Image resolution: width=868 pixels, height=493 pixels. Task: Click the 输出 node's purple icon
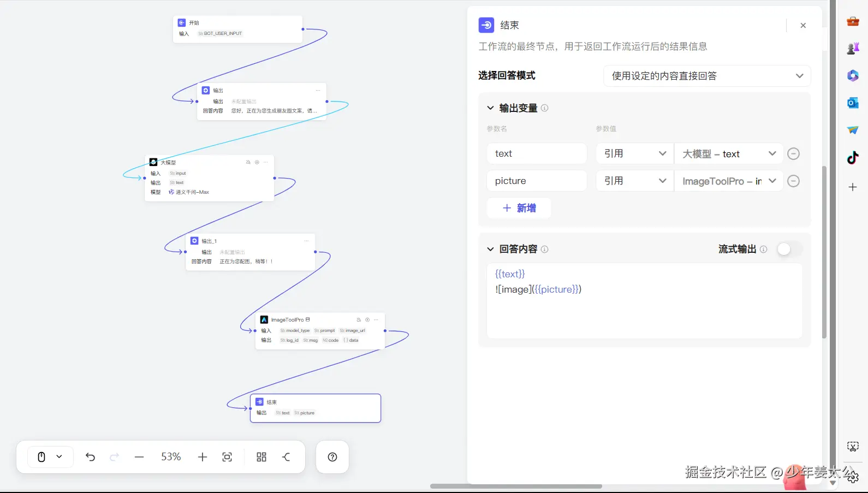point(206,91)
